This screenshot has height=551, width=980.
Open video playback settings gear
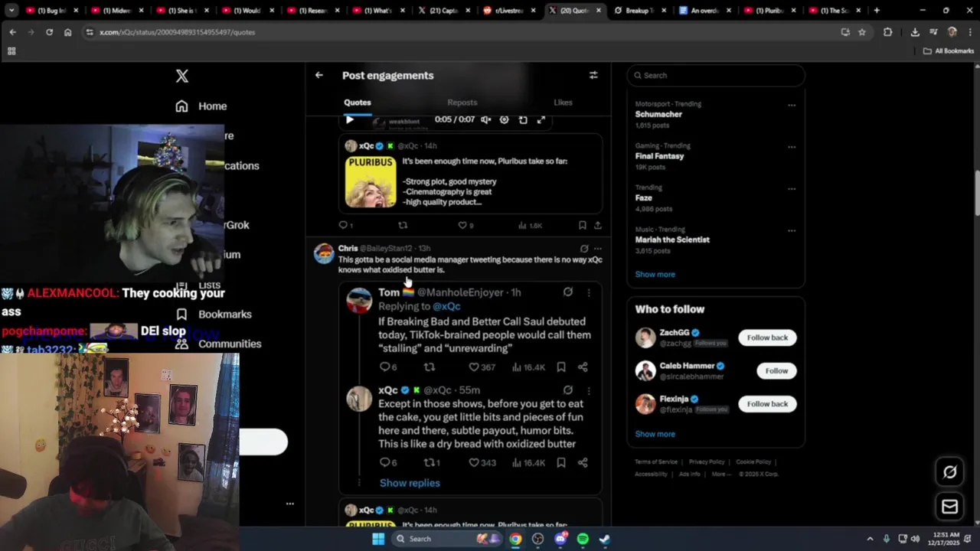(504, 119)
